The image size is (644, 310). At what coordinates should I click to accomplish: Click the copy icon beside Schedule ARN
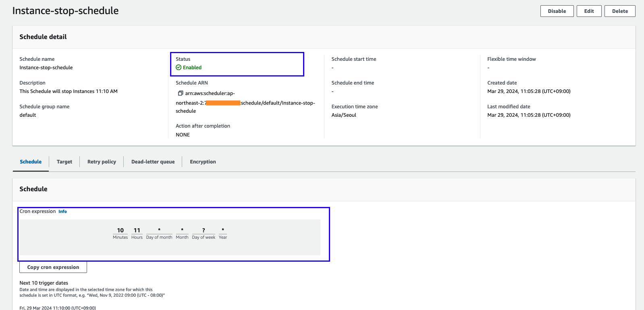[x=181, y=93]
